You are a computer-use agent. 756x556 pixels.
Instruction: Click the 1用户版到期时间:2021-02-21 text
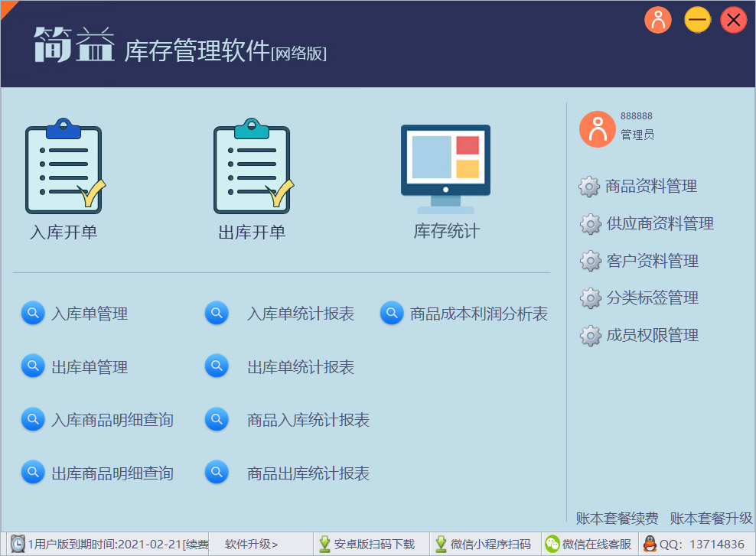105,545
